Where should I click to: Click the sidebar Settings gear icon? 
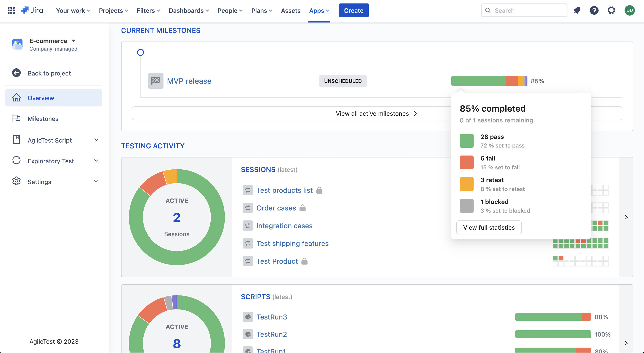(16, 181)
